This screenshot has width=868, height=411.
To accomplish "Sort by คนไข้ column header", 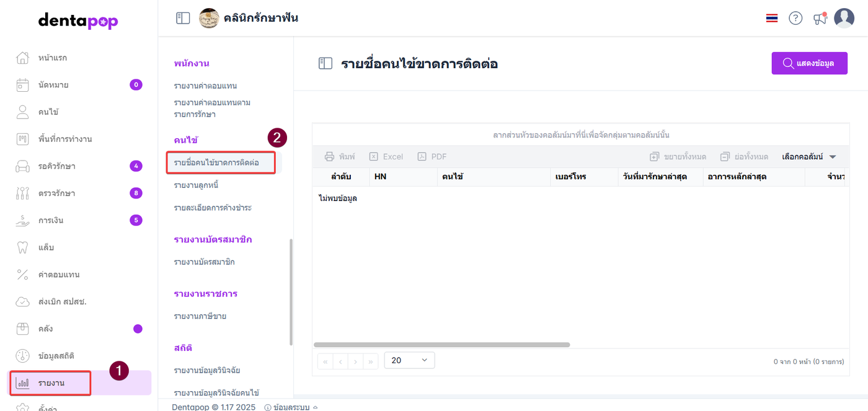I will click(494, 177).
